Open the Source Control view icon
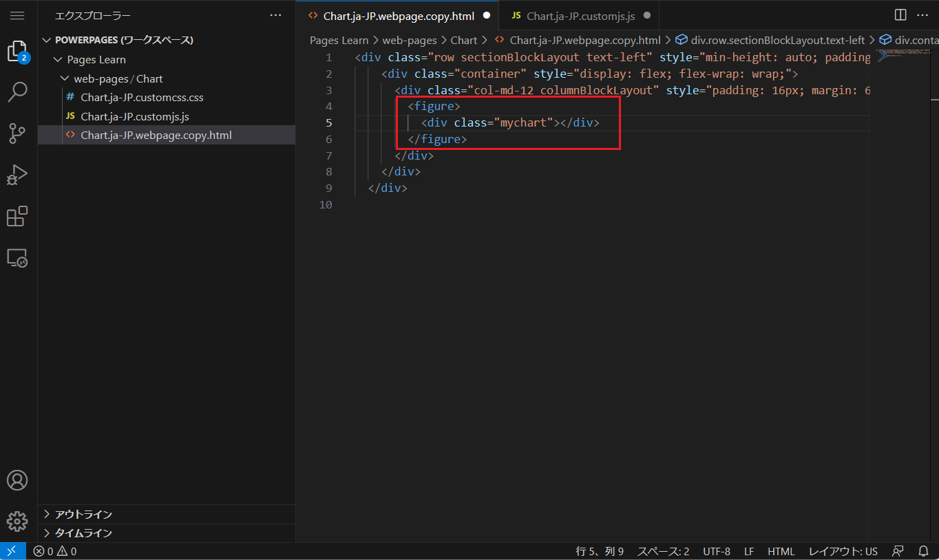 click(x=17, y=133)
